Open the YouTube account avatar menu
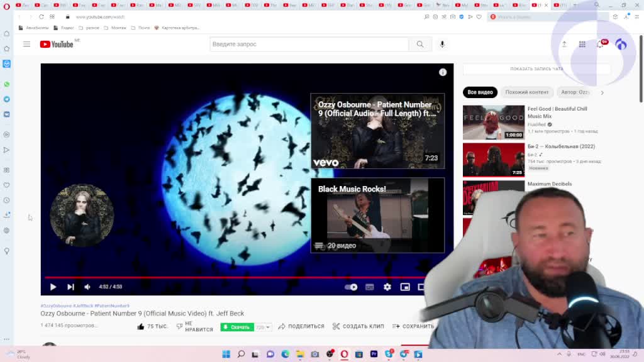The width and height of the screenshot is (644, 362). pyautogui.click(x=621, y=45)
